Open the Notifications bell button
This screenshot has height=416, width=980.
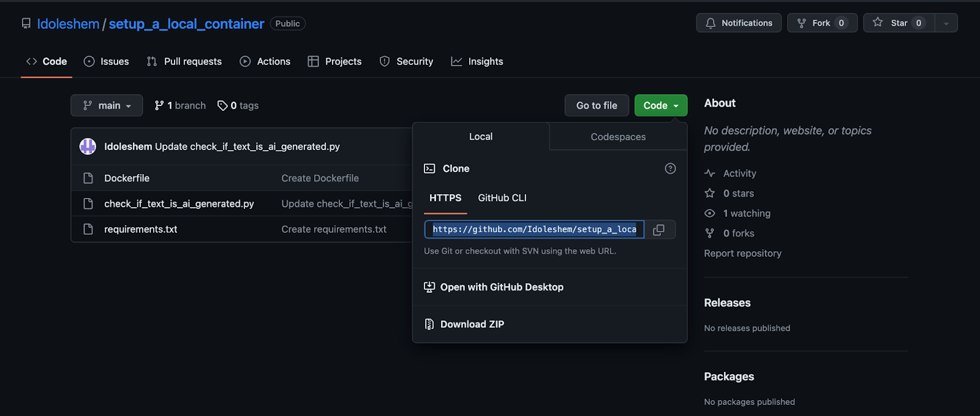pos(739,23)
